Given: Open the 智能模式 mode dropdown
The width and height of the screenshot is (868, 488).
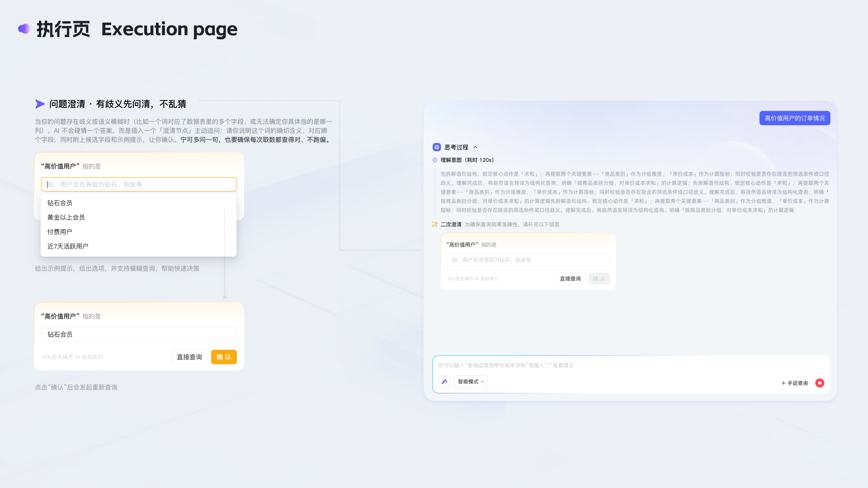Looking at the screenshot, I should click(x=471, y=382).
